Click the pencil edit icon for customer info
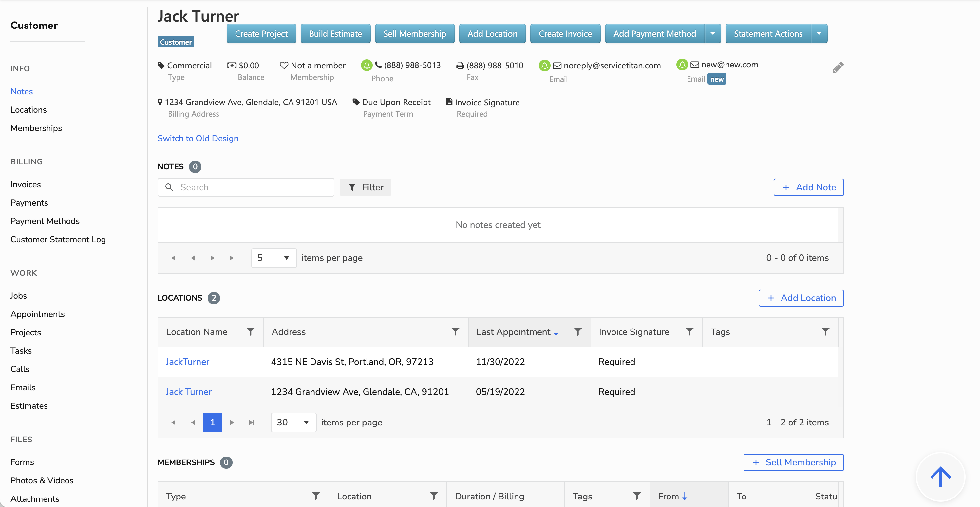 (x=838, y=68)
